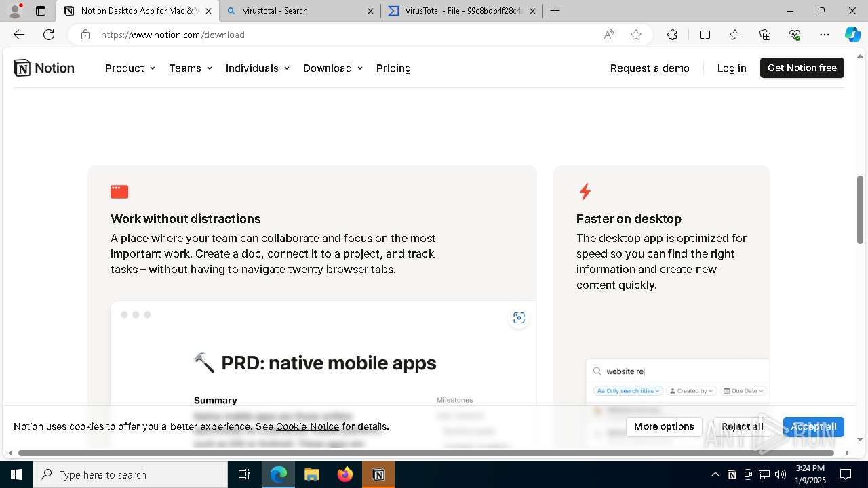Image resolution: width=868 pixels, height=488 pixels.
Task: Refresh the page with the reload icon
Action: (x=49, y=35)
